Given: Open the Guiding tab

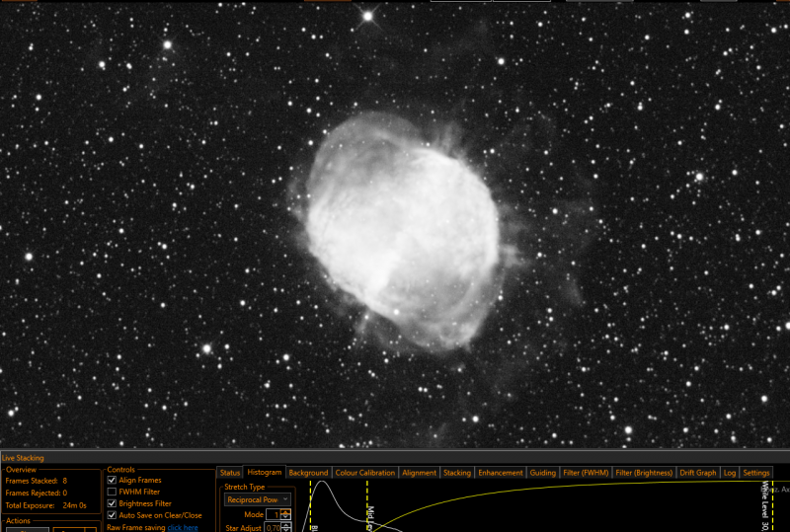Looking at the screenshot, I should pyautogui.click(x=542, y=473).
